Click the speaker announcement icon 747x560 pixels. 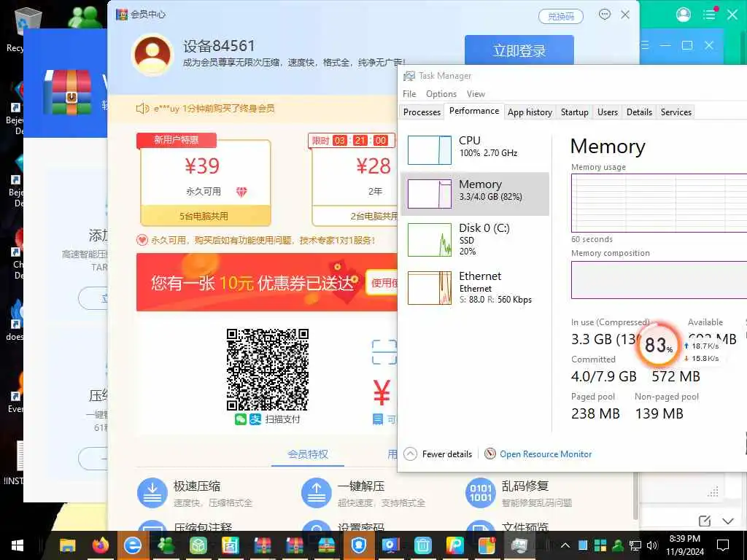tap(142, 109)
